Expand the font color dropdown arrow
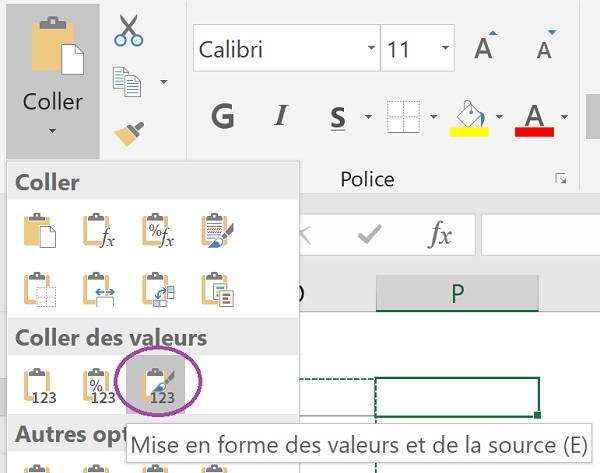 [565, 117]
